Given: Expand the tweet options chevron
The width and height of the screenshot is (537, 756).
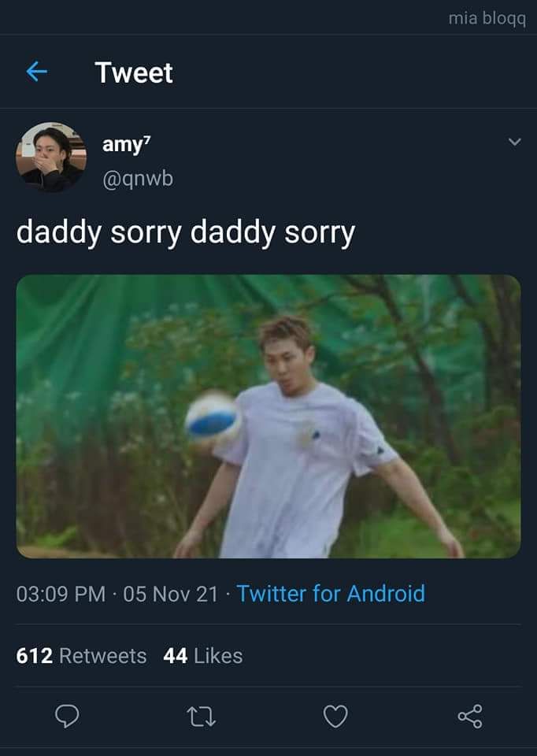Looking at the screenshot, I should point(515,142).
